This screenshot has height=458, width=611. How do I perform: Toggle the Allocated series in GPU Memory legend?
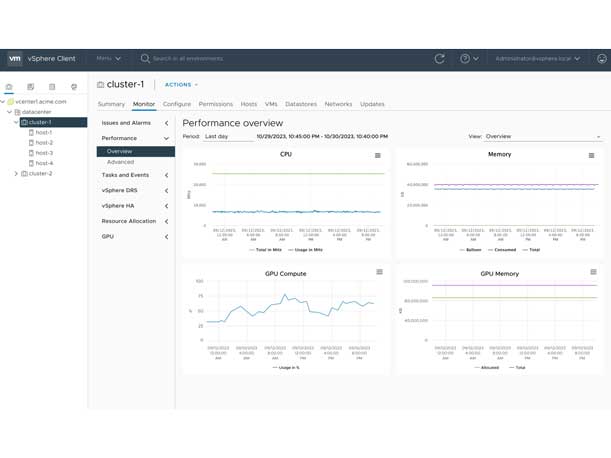tap(489, 367)
